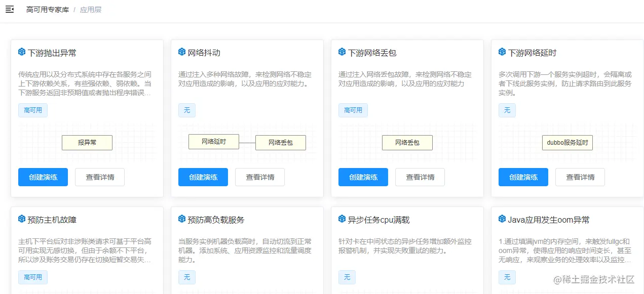Click the 异步任务cpu满载 description starting 针对卡在中间状态

pyautogui.click(x=405, y=246)
